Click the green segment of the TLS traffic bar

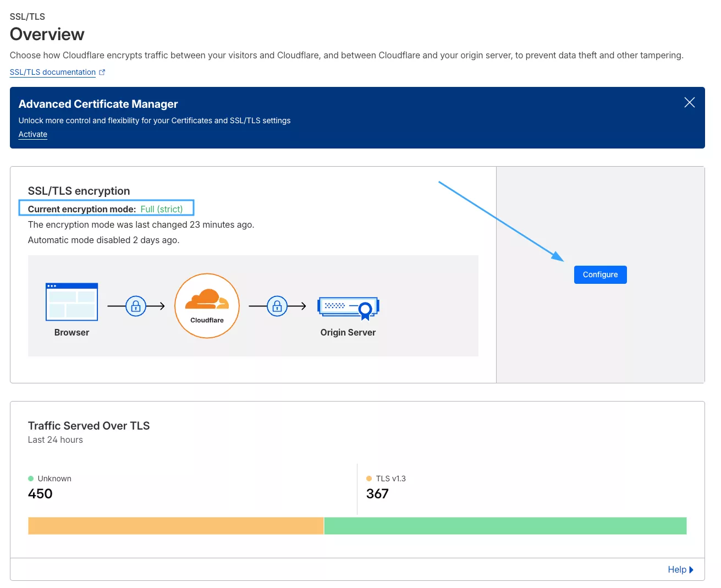(505, 525)
